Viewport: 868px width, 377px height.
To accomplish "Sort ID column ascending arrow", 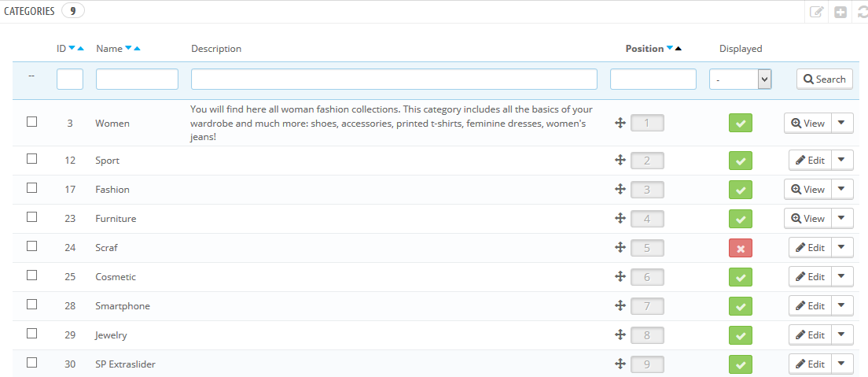I will click(x=80, y=48).
